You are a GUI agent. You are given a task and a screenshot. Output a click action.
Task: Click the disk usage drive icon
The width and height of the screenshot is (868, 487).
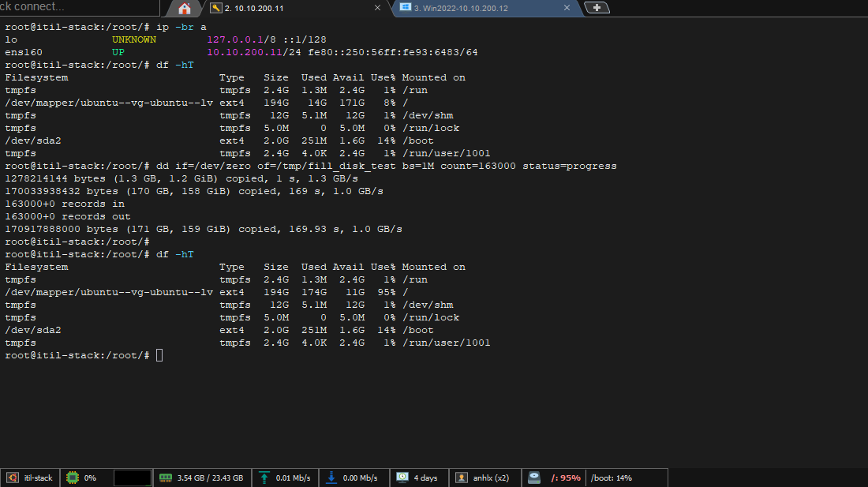(535, 478)
